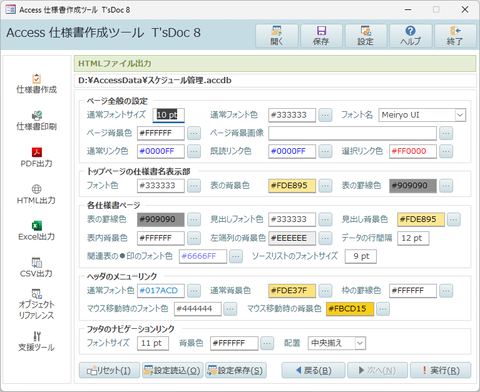Select 仕様書印刷 in the sidebar

tap(37, 121)
